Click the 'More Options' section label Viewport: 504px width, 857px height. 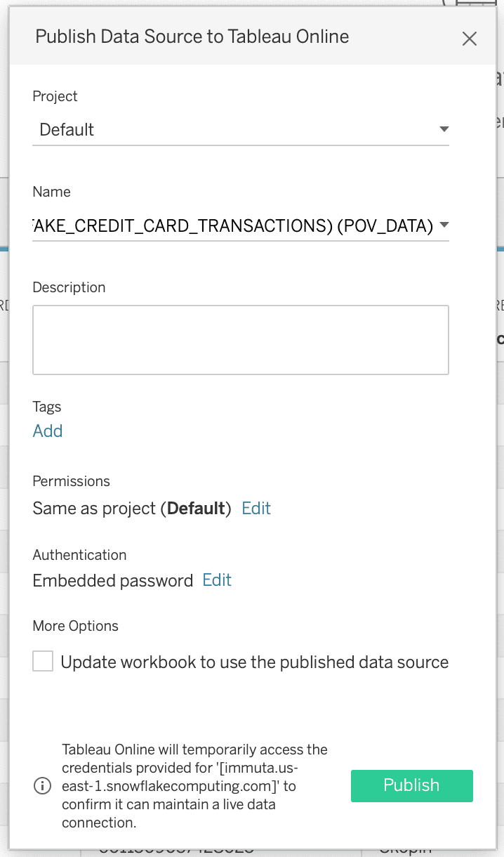75,626
